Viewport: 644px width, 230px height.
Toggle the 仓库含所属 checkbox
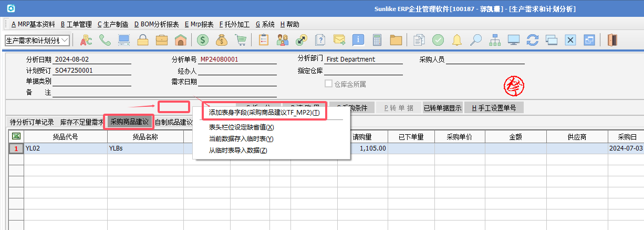tap(329, 84)
